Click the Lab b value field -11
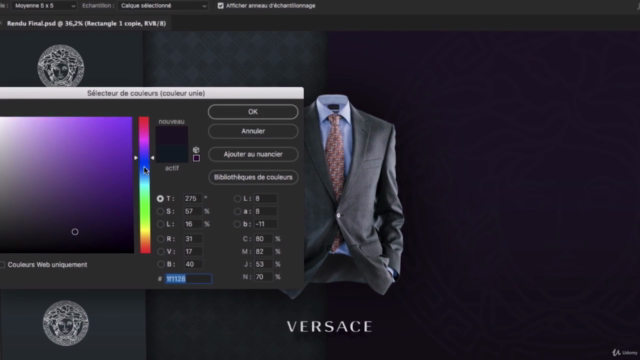The width and height of the screenshot is (640, 360). pyautogui.click(x=265, y=224)
